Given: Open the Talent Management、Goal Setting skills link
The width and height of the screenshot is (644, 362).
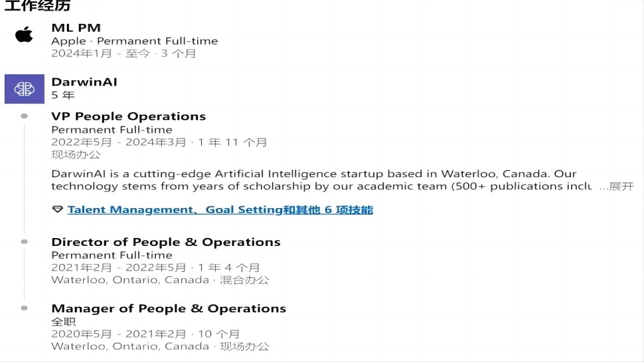Looking at the screenshot, I should point(220,210).
